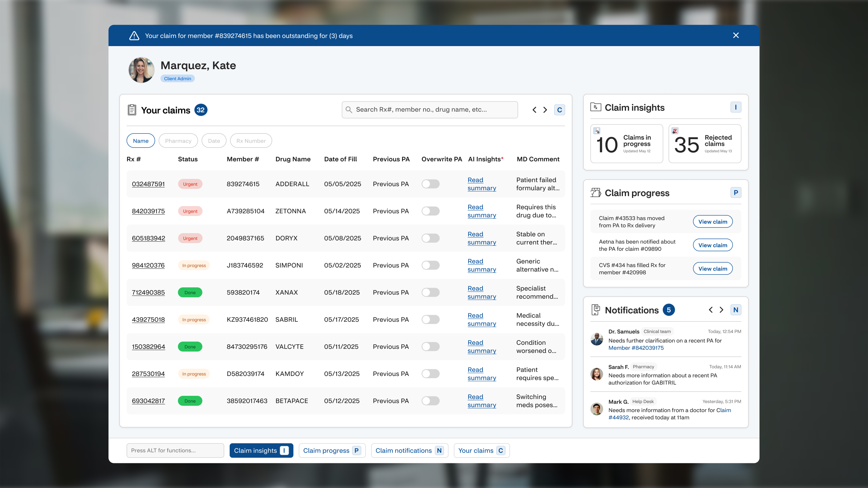Viewport: 868px width, 488px height.
Task: Click the Press ALT for functions field
Action: [x=175, y=451]
